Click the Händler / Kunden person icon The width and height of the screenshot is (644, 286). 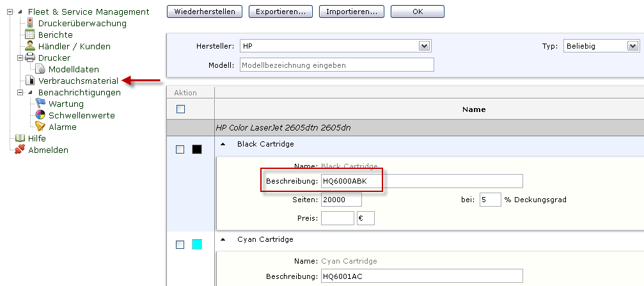[29, 46]
